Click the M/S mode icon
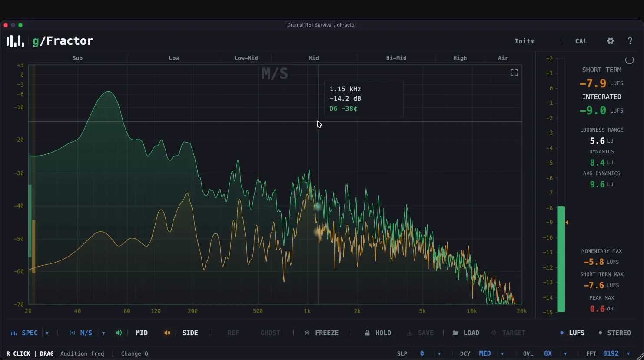This screenshot has height=360, width=644. [x=72, y=333]
